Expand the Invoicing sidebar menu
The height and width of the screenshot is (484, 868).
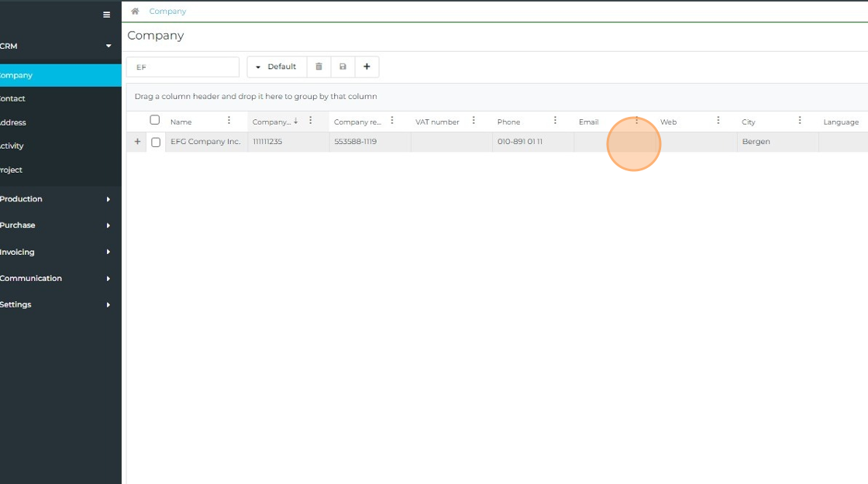pos(54,252)
